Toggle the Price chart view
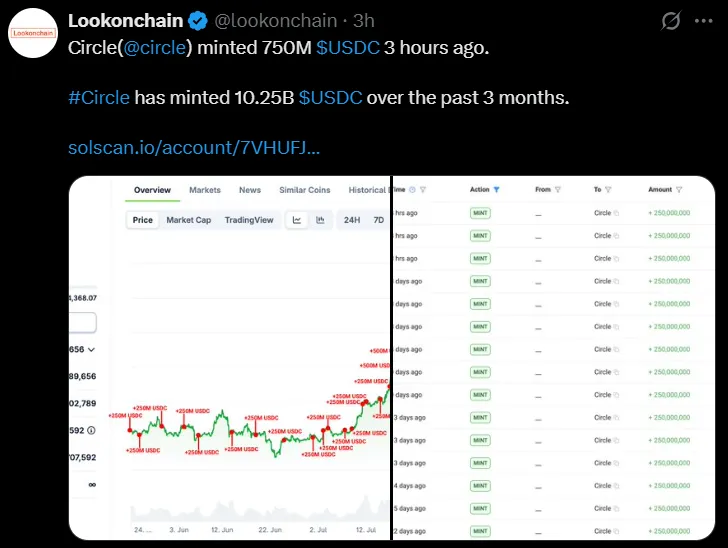This screenshot has height=548, width=728. coord(143,220)
